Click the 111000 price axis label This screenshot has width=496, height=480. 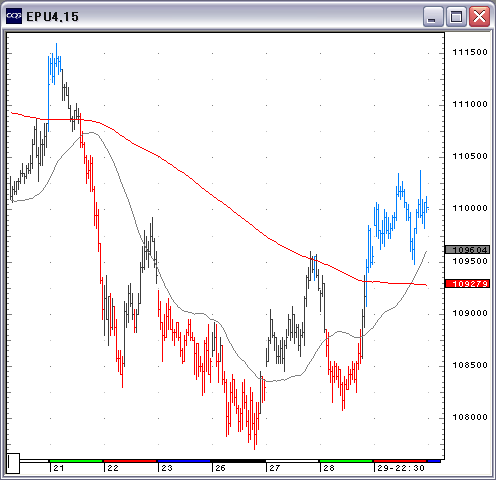click(470, 104)
